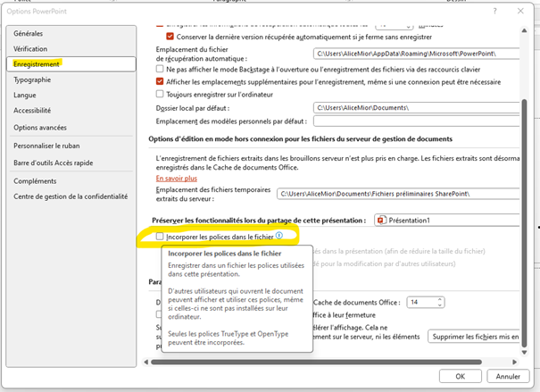
Task: Click the auto-recovery file location field
Action: pyautogui.click(x=416, y=54)
